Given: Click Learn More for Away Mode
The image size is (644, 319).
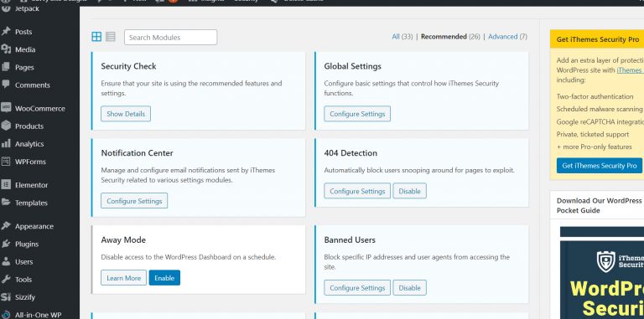Looking at the screenshot, I should (123, 278).
